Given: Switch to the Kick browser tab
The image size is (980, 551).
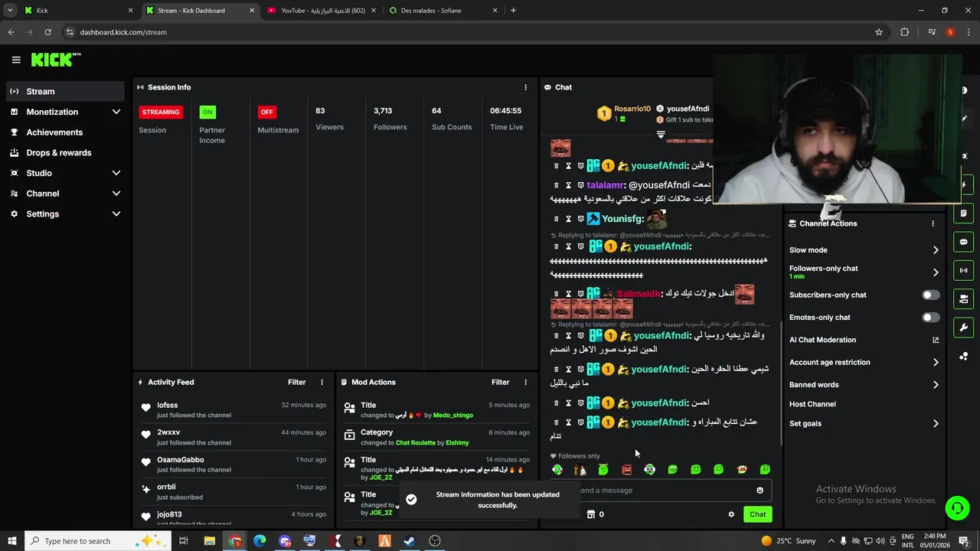Looking at the screenshot, I should pyautogui.click(x=78, y=11).
